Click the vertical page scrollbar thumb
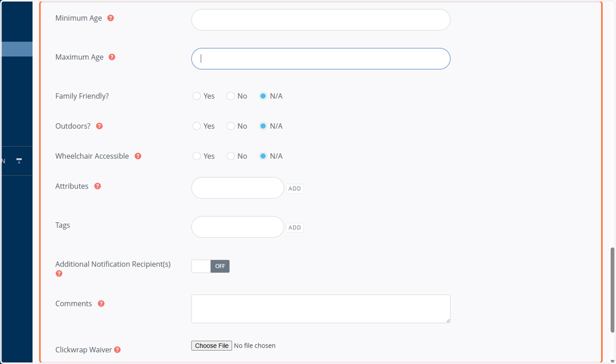This screenshot has height=364, width=616. (x=611, y=290)
